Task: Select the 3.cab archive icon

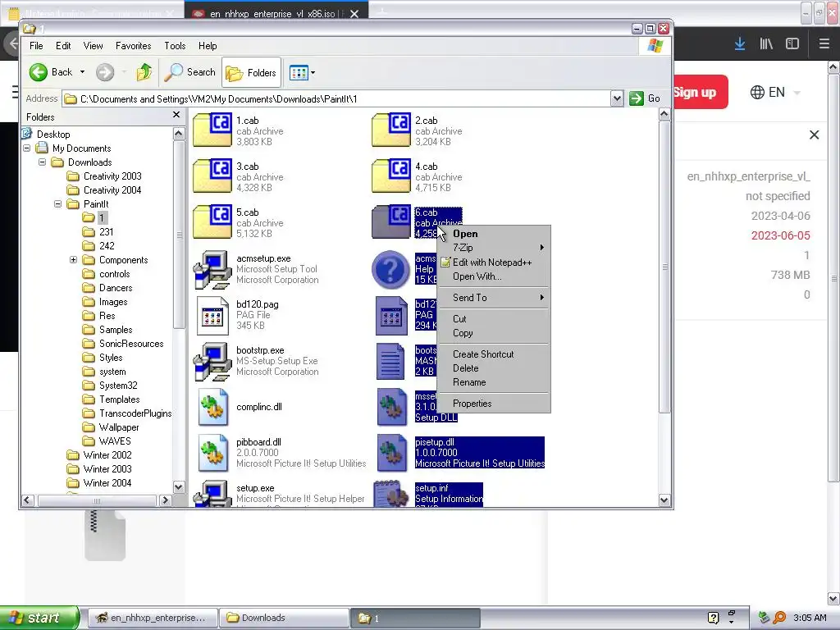Action: point(212,176)
